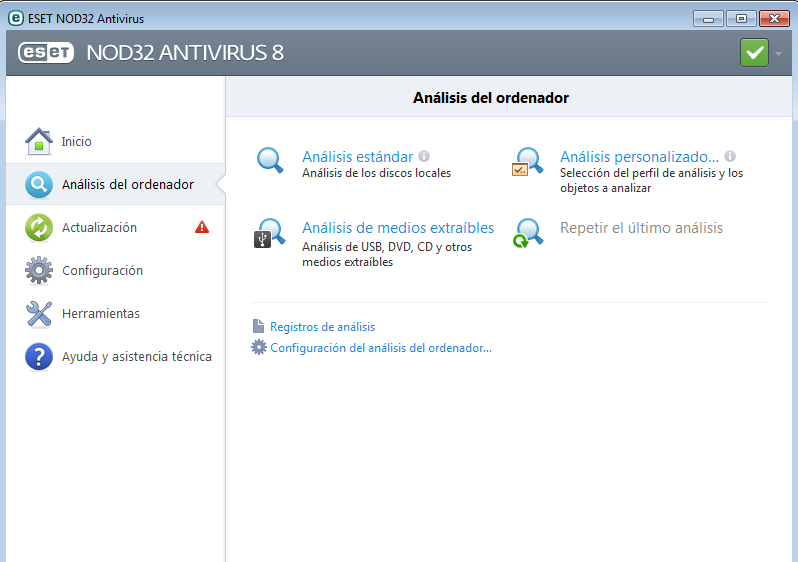This screenshot has width=798, height=562.
Task: Open Configuración del análisis del ordenador link
Action: click(380, 349)
